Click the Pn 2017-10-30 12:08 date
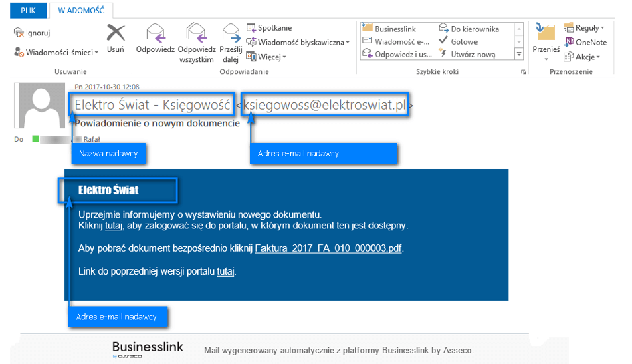 point(107,87)
